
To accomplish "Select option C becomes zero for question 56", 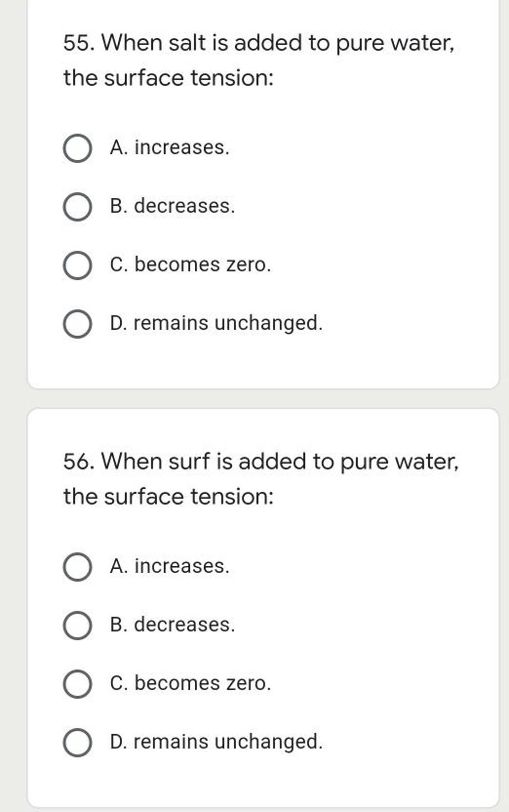I will [x=77, y=685].
